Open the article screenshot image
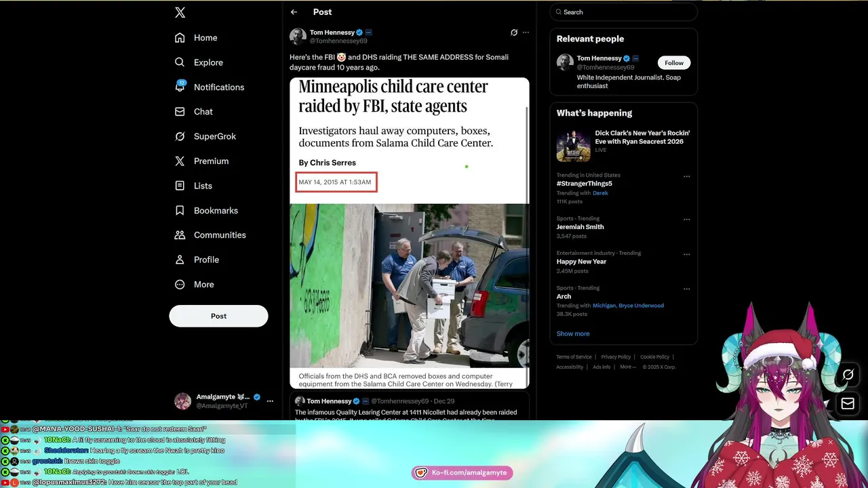The height and width of the screenshot is (488, 868). 410,233
